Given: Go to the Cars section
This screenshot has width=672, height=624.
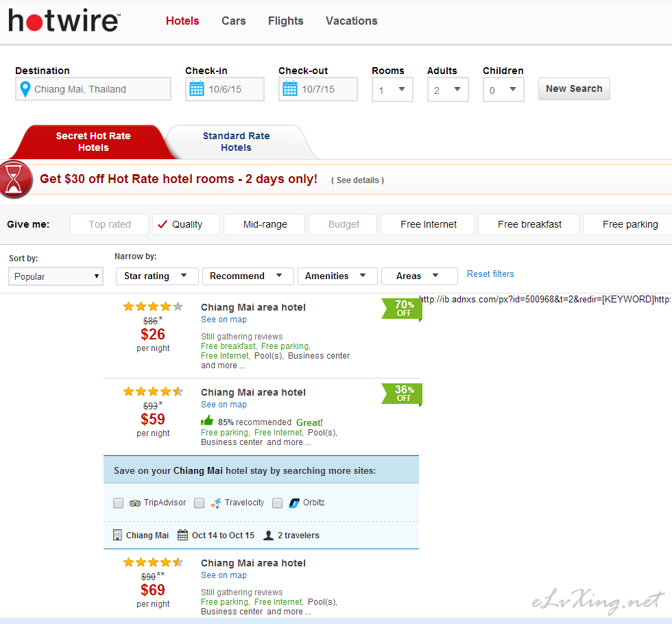Looking at the screenshot, I should [234, 21].
